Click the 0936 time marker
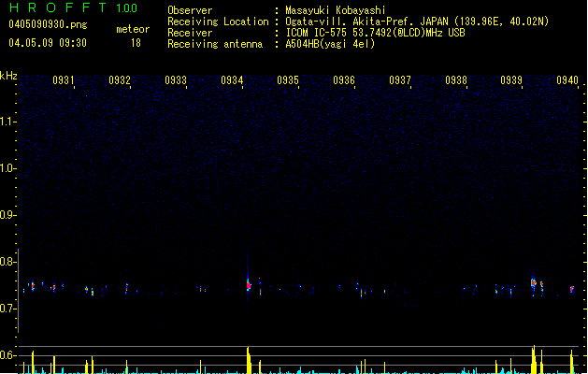Image resolution: width=588 pixels, height=374 pixels. [x=344, y=79]
